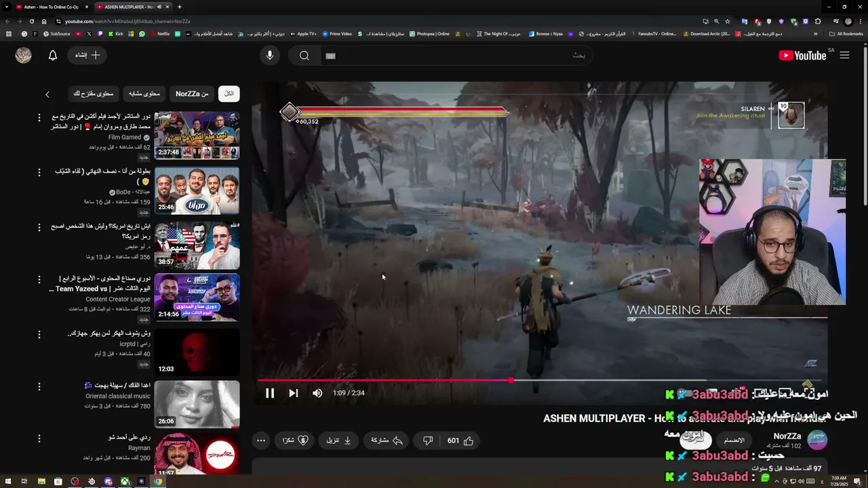Image resolution: width=868 pixels, height=488 pixels.
Task: Open the 12:03 red skull thumbnail
Action: pos(197,352)
